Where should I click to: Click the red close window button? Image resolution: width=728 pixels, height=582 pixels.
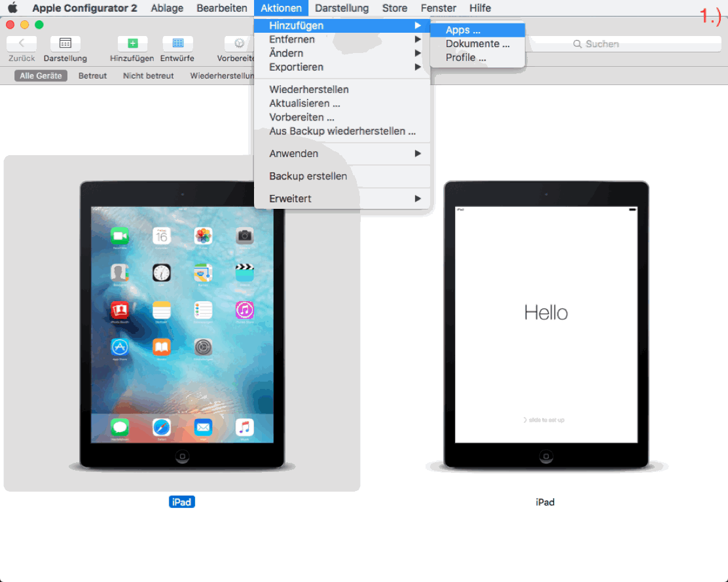point(10,25)
